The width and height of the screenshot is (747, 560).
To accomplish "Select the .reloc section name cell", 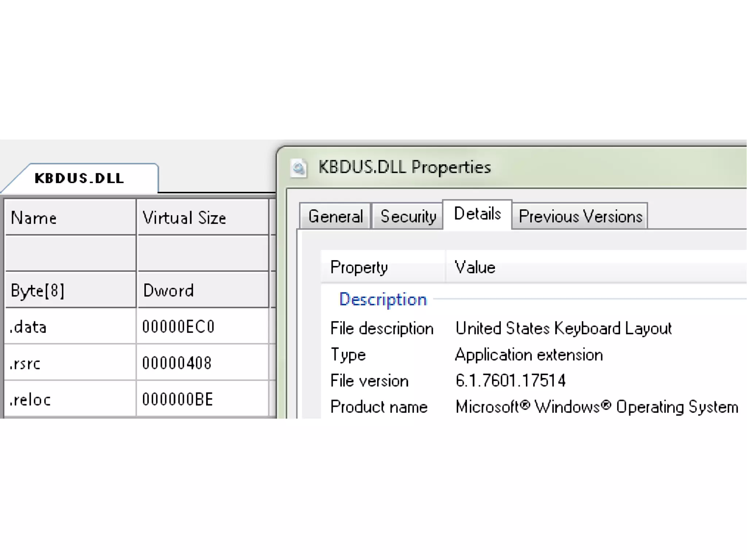I will coord(30,399).
